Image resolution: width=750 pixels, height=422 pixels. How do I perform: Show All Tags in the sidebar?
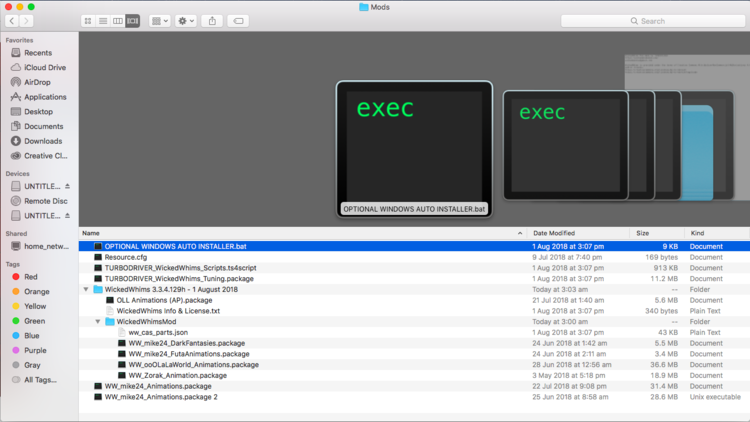click(x=40, y=380)
